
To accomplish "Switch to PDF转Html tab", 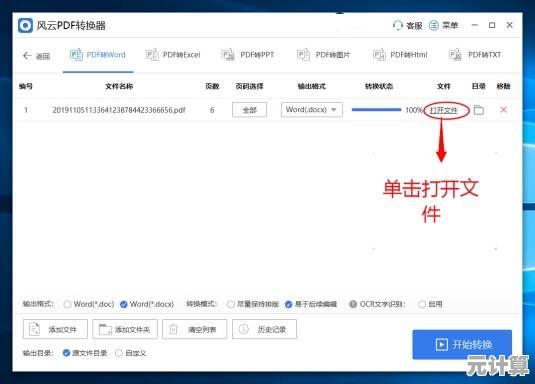I will coord(400,55).
